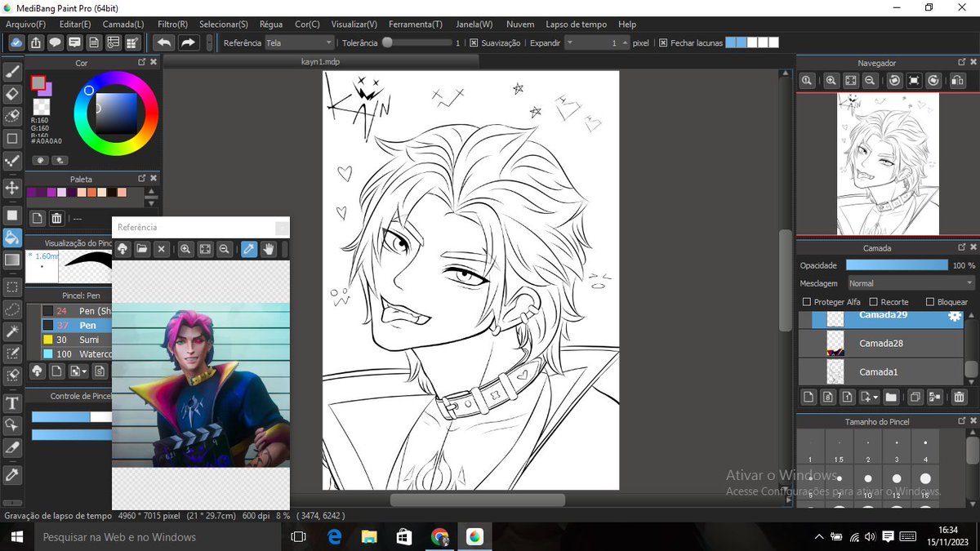This screenshot has height=551, width=980.
Task: Open the Camada29 layer settings gear
Action: click(x=954, y=317)
